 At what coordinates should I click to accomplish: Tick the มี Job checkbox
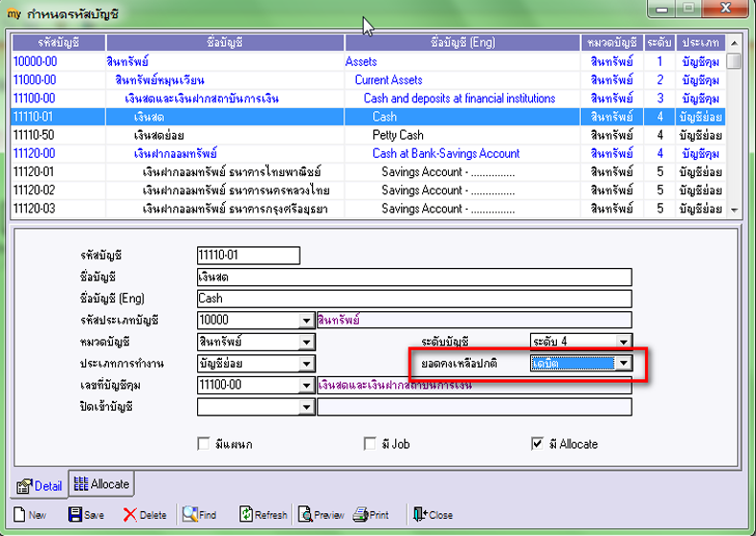(x=369, y=444)
